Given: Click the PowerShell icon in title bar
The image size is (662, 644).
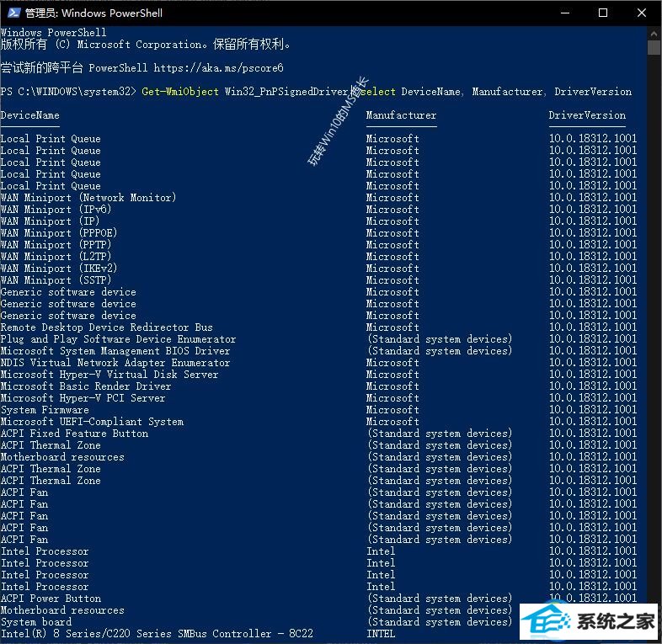Looking at the screenshot, I should pyautogui.click(x=13, y=13).
